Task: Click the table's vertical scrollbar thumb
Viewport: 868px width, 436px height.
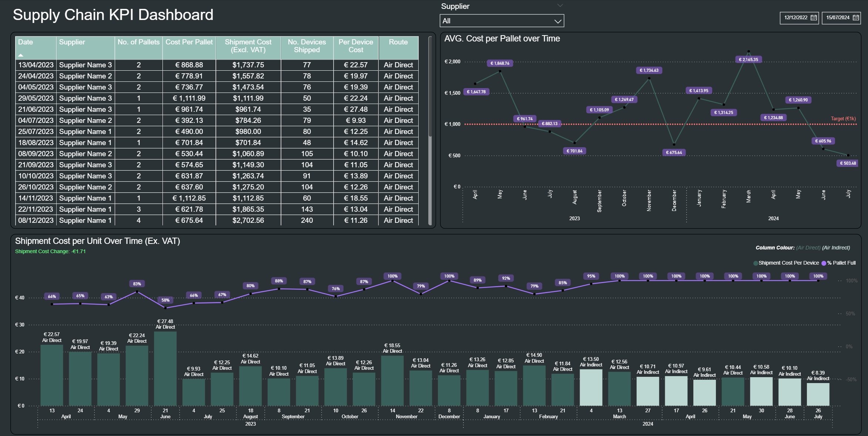Action: [x=430, y=87]
